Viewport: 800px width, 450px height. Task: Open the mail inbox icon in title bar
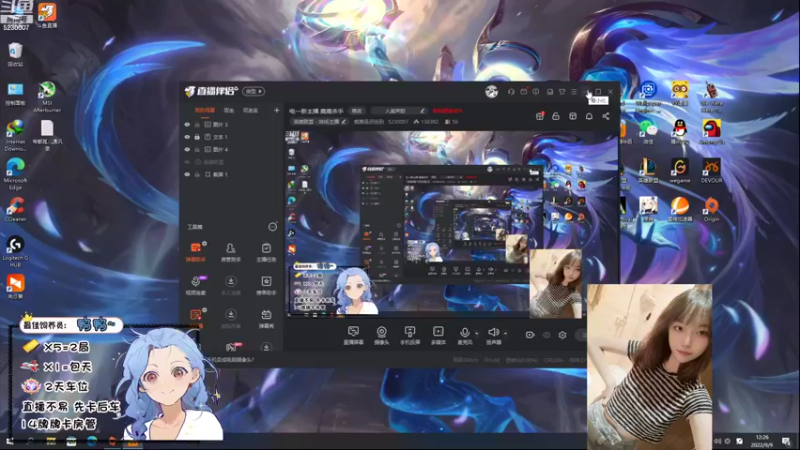[x=523, y=91]
